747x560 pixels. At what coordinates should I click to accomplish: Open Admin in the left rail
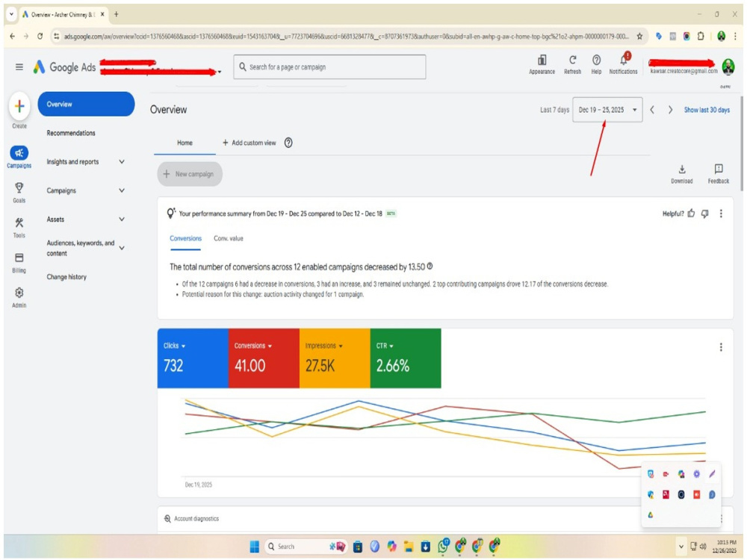(x=19, y=297)
